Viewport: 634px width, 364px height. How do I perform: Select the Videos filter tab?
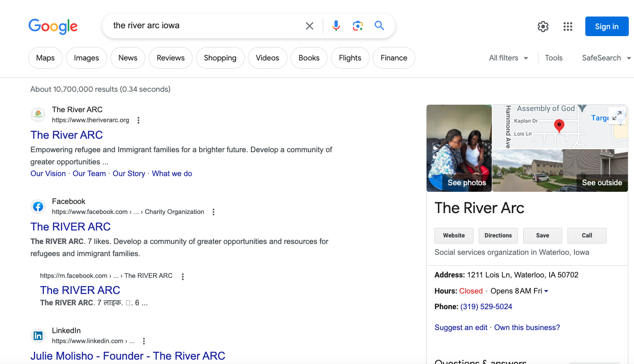point(267,58)
